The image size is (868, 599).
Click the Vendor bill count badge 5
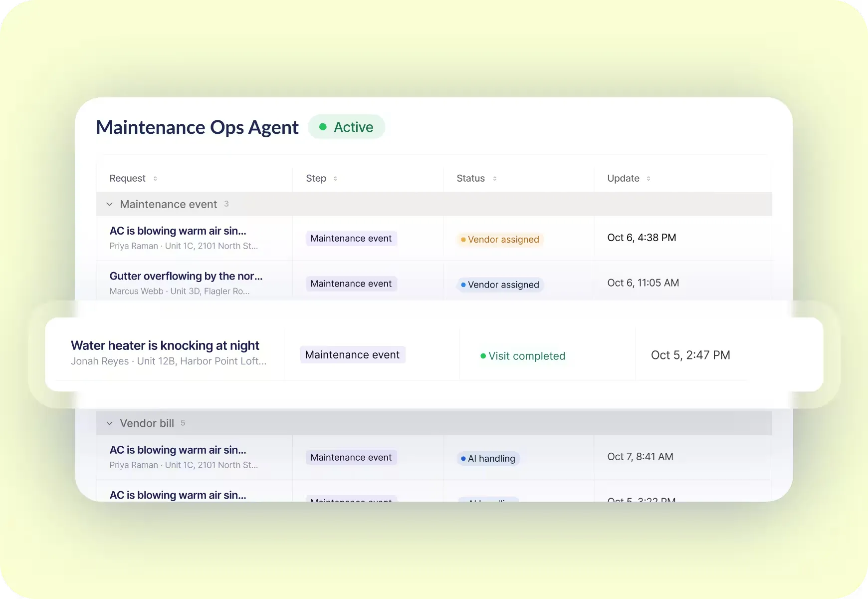[x=183, y=423]
